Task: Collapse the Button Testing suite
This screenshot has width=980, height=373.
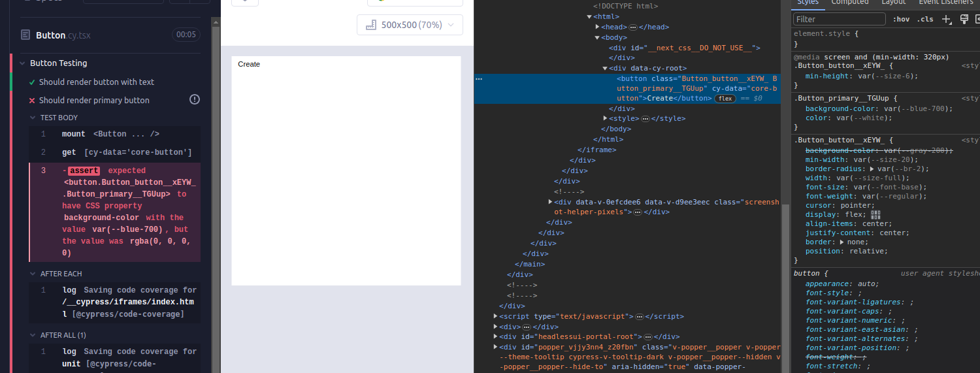Action: [x=21, y=63]
